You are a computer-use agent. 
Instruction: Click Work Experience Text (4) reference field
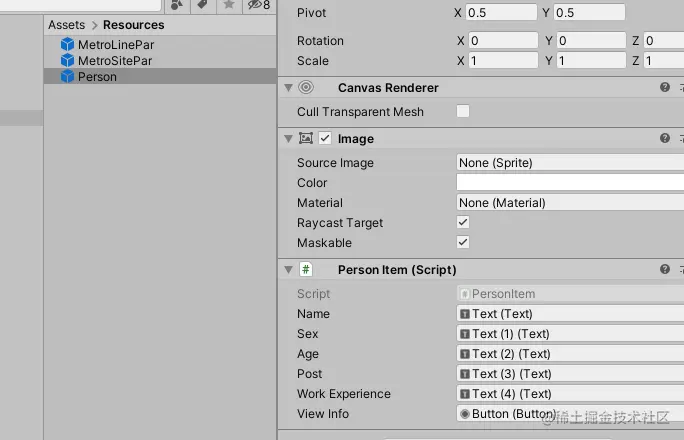click(x=570, y=394)
